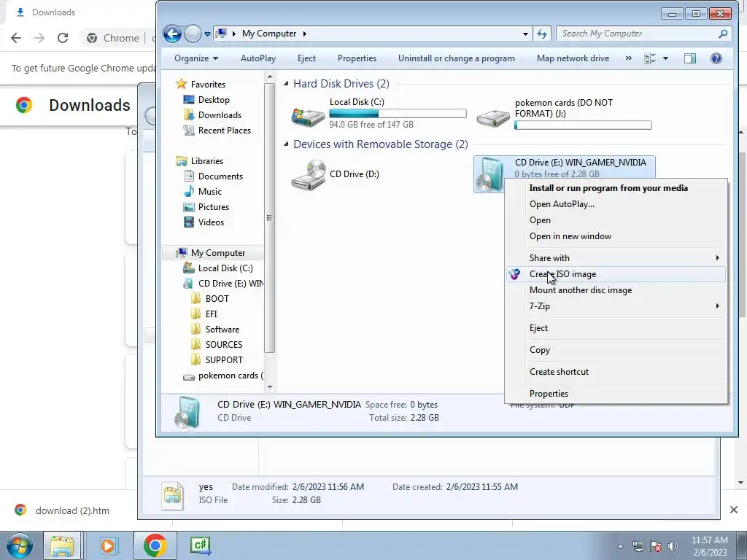Click the Chrome reload button
The image size is (747, 560).
pos(63,38)
